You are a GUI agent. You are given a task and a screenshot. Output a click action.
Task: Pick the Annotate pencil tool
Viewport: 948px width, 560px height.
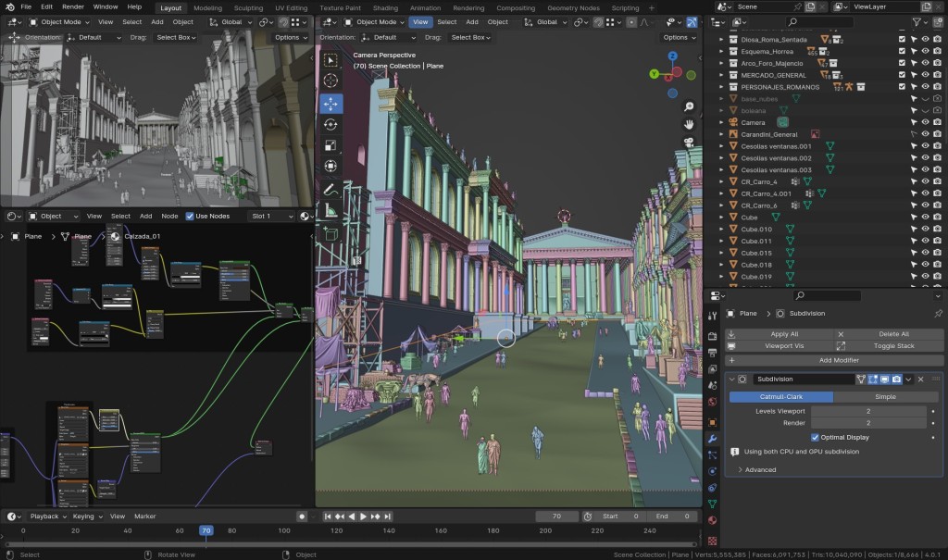coord(331,189)
